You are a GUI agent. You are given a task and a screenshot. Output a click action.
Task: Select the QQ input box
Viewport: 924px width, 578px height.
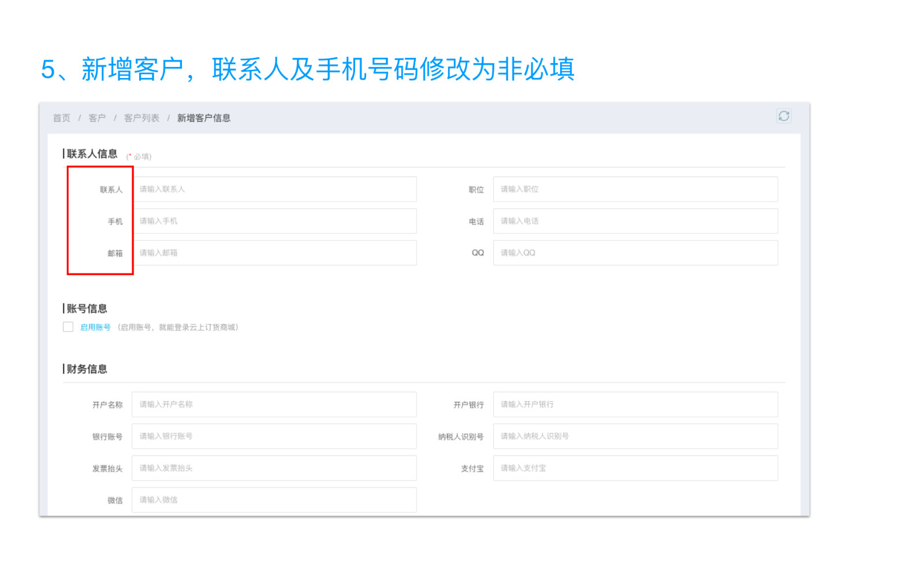coord(635,253)
